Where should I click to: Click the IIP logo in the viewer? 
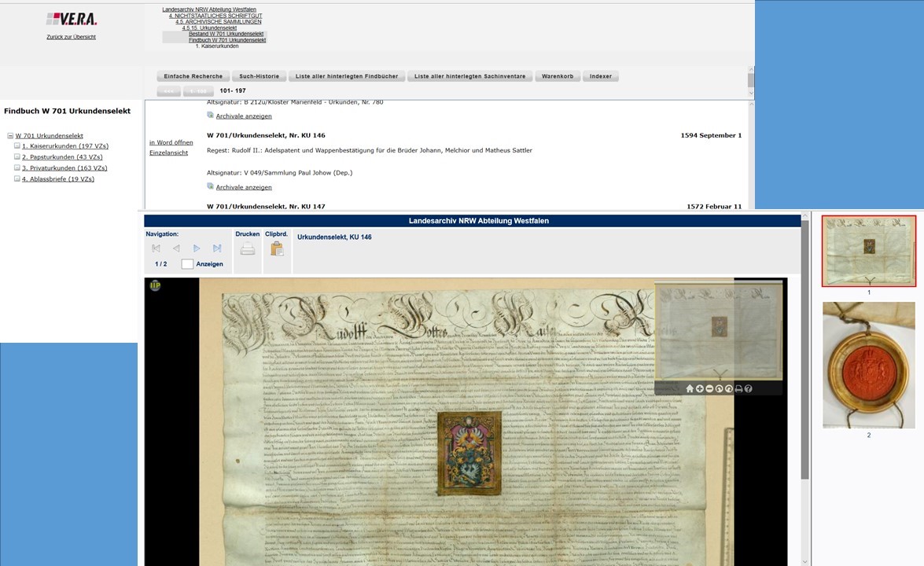point(155,285)
